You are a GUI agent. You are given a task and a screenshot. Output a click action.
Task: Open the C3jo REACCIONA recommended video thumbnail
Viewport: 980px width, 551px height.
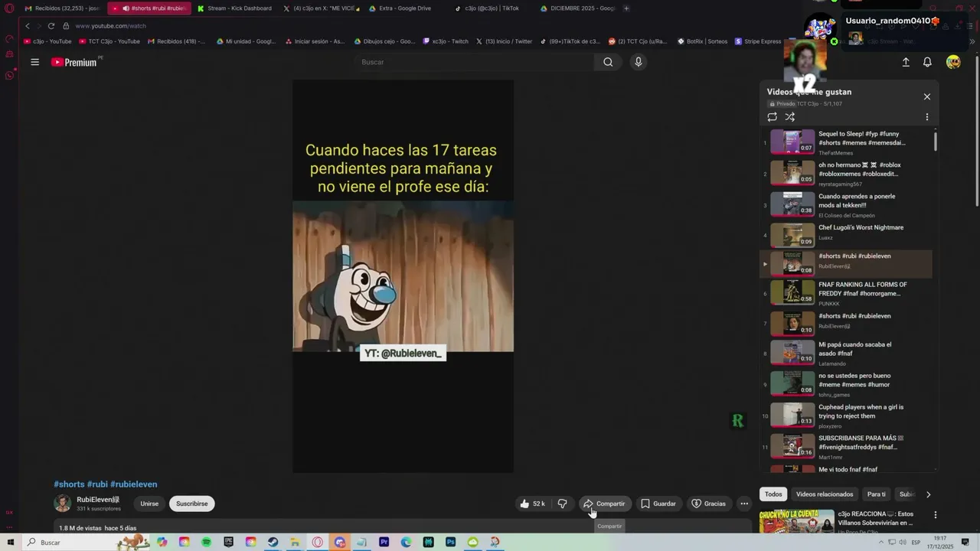pos(796,521)
